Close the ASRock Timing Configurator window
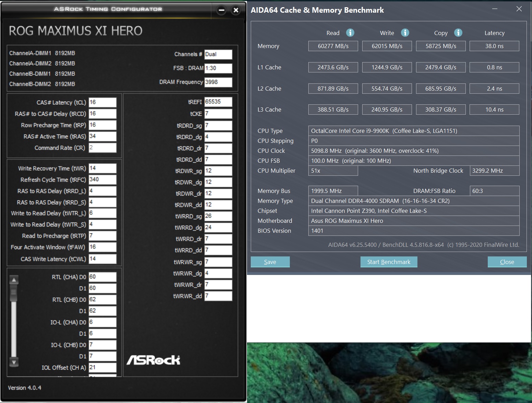 click(236, 10)
